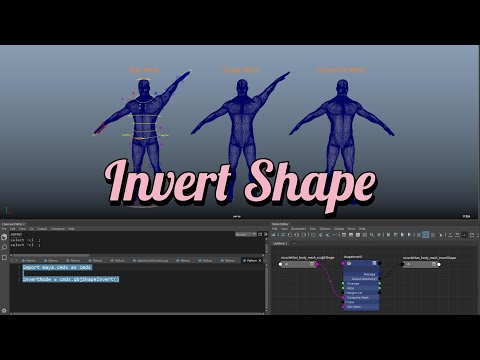The width and height of the screenshot is (480, 360).
Task: Open the search icon in Charcoal Editor sidebar
Action: 4,247
